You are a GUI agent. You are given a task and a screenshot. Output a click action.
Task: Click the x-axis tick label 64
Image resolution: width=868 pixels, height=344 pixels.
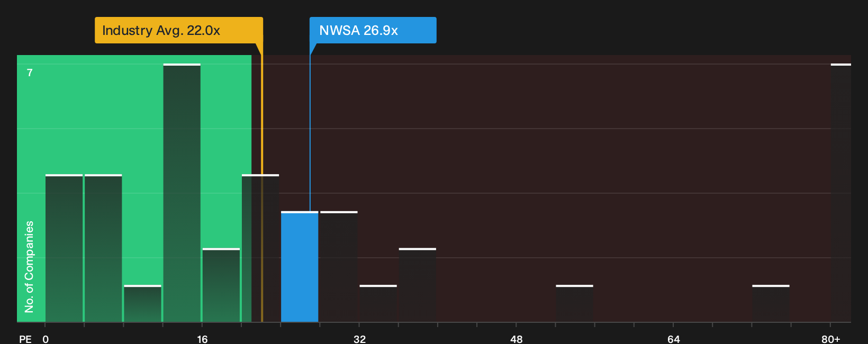click(x=673, y=339)
